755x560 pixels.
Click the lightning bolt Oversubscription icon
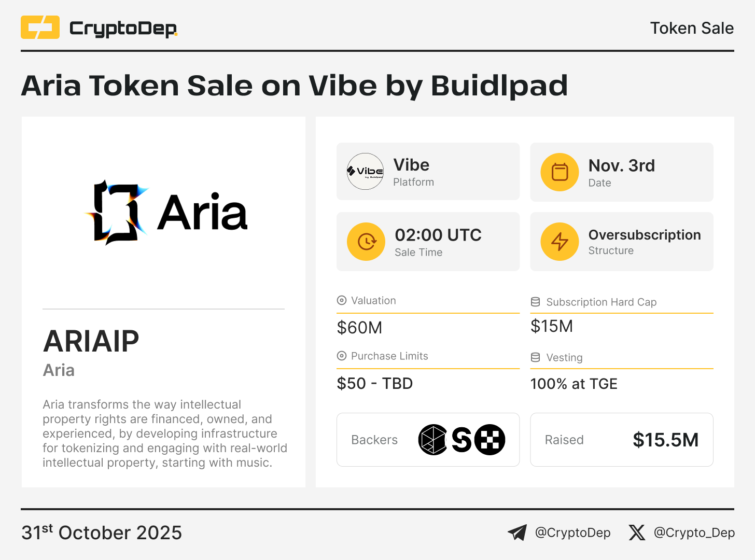pyautogui.click(x=560, y=242)
